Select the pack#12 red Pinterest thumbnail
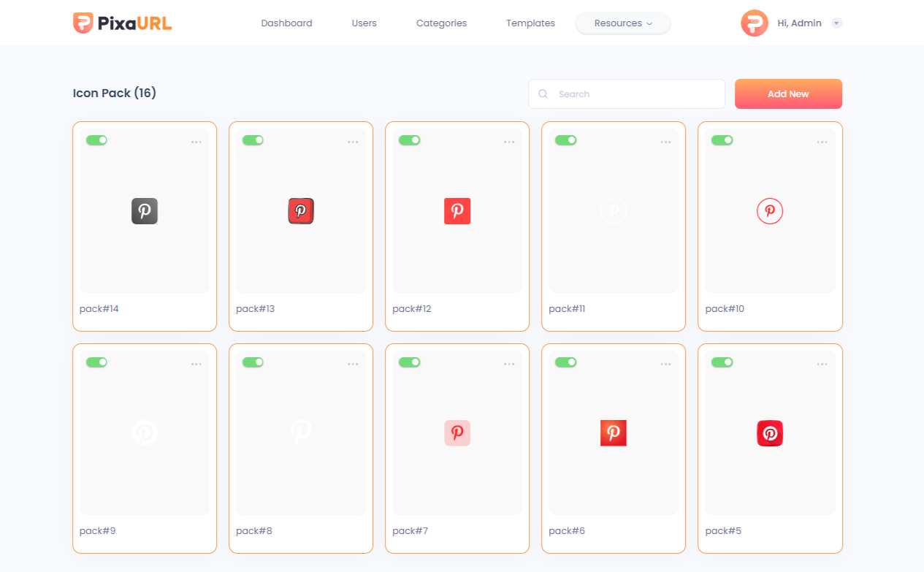 tap(457, 211)
